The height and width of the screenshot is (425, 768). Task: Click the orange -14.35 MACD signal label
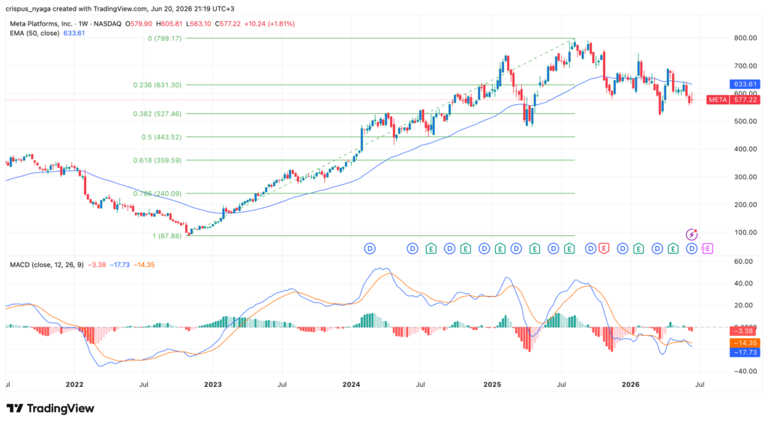click(x=745, y=343)
